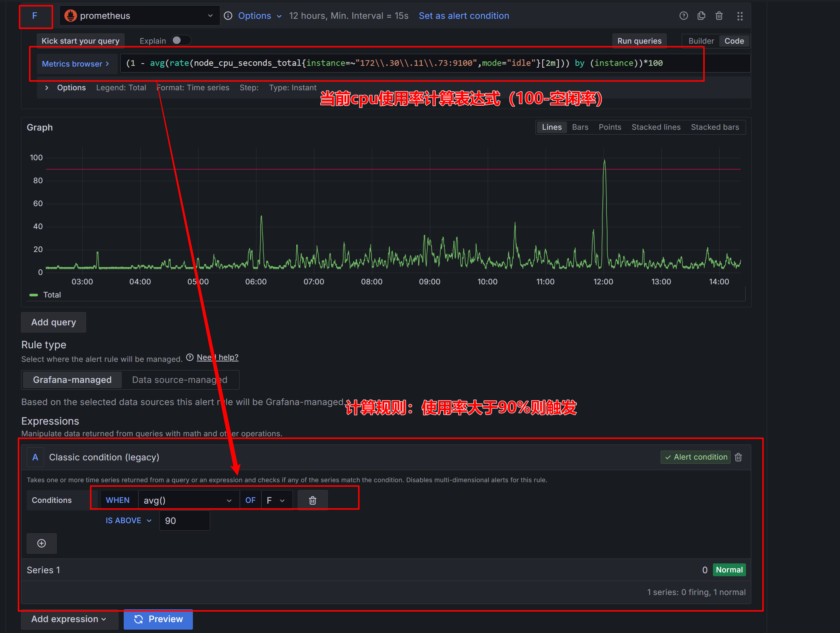Switch graph to Bars view
840x633 pixels.
(580, 127)
